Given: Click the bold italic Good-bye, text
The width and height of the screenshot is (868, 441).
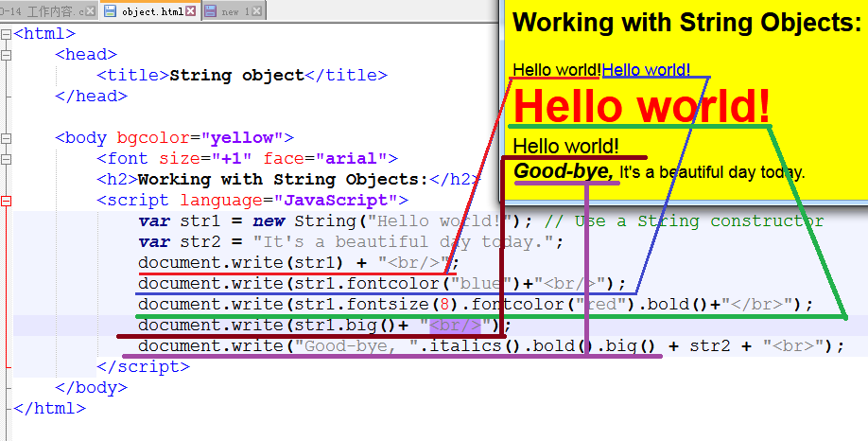Looking at the screenshot, I should coord(563,171).
